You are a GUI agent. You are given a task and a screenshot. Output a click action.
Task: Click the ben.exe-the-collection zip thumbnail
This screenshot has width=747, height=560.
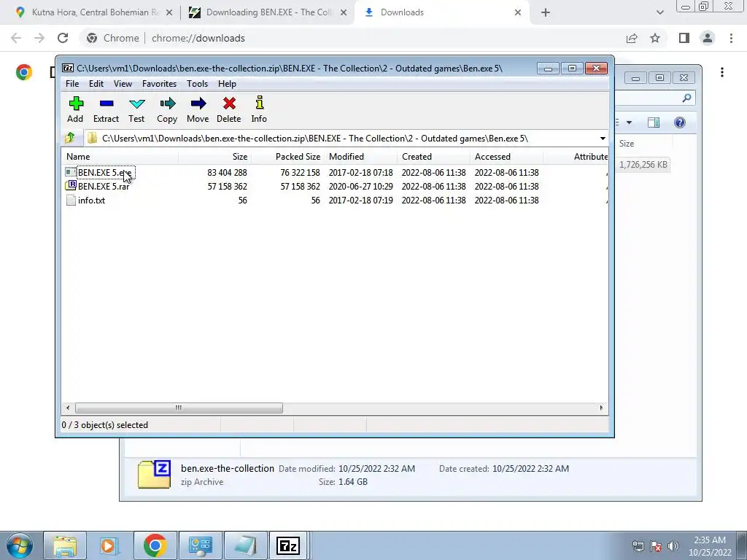pyautogui.click(x=154, y=474)
